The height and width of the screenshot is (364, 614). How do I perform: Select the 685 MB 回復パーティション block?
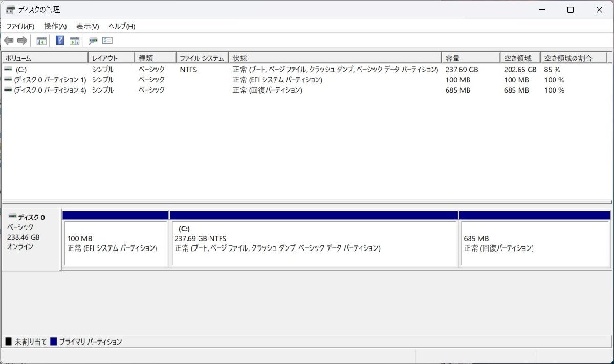(x=535, y=240)
